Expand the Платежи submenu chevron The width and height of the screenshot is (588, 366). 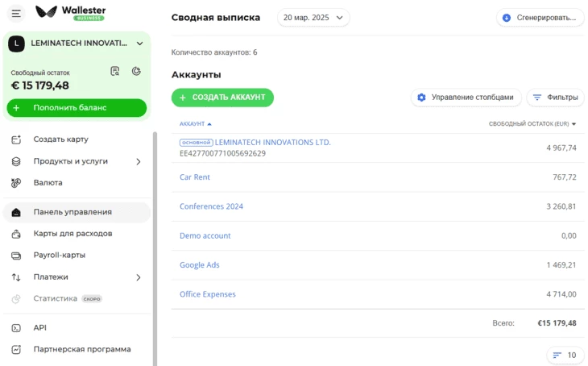point(139,277)
